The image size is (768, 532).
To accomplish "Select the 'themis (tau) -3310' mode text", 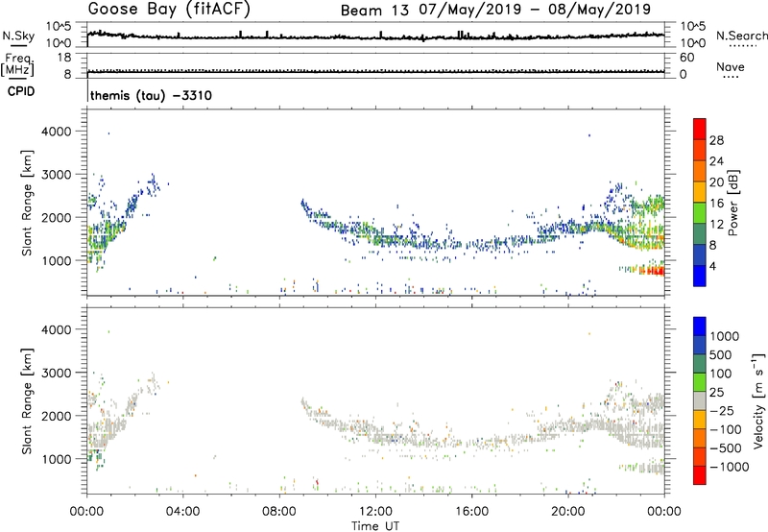I will [151, 95].
